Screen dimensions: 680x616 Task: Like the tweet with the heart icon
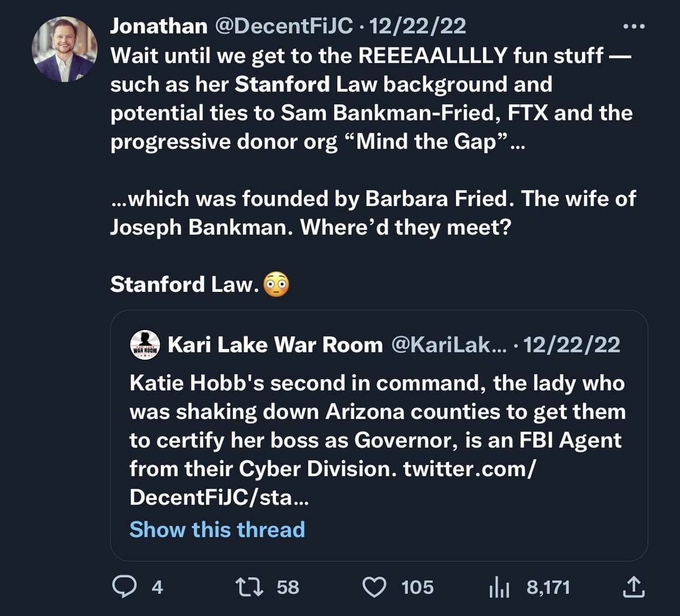pyautogui.click(x=373, y=588)
